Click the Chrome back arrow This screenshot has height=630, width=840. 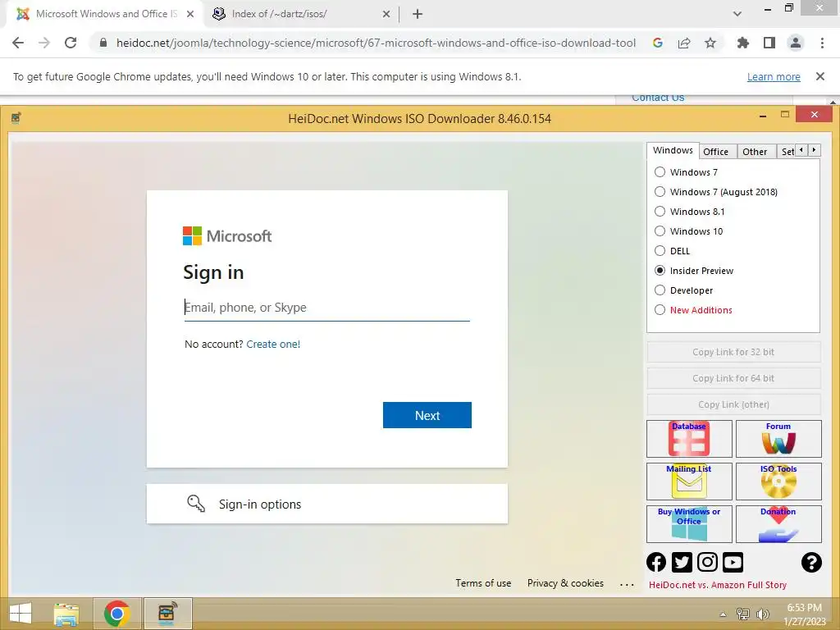click(x=18, y=43)
